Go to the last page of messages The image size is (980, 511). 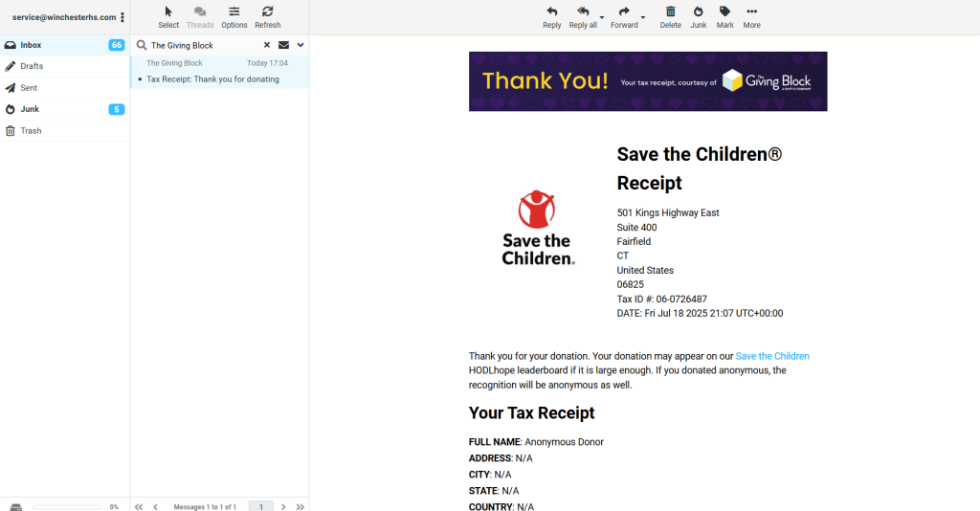click(x=301, y=506)
